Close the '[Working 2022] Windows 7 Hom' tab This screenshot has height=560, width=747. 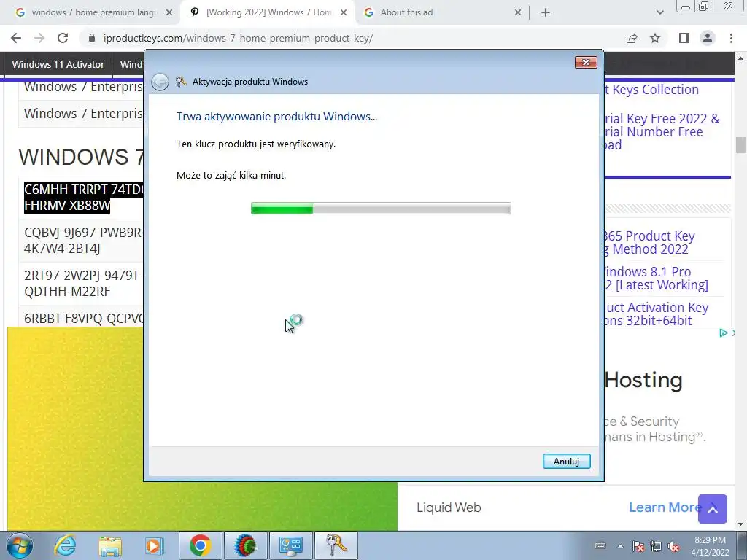point(344,13)
